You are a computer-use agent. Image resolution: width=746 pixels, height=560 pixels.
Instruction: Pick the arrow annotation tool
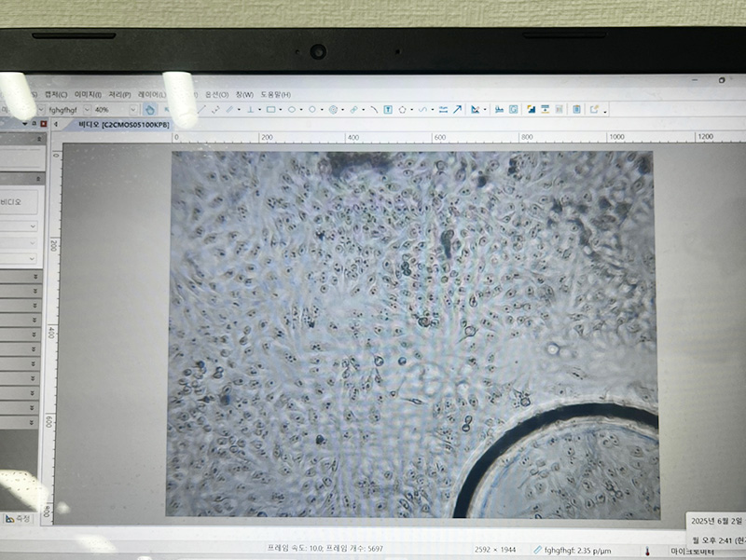[x=457, y=109]
